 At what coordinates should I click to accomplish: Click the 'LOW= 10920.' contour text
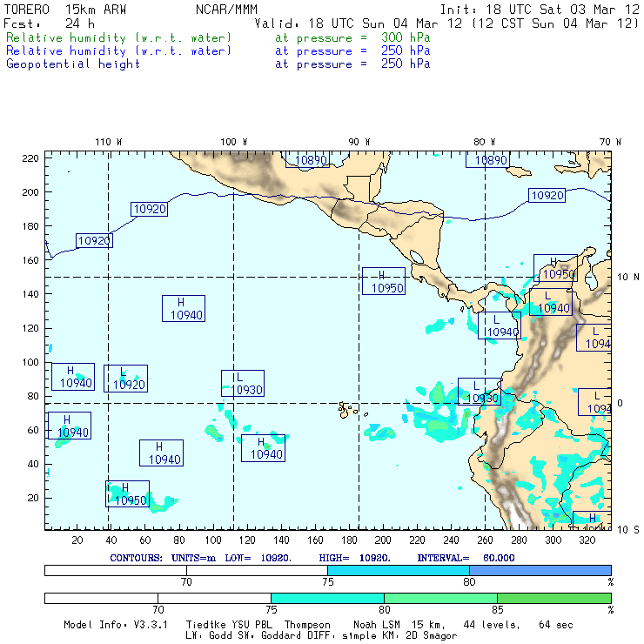pyautogui.click(x=258, y=558)
